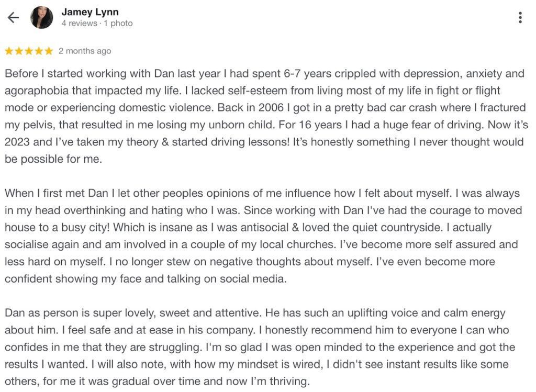Go back using the left arrow

click(13, 17)
